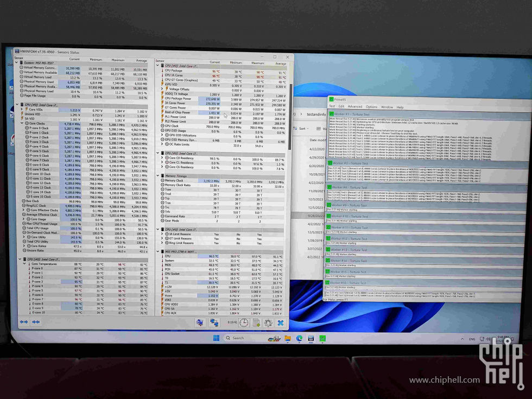Click the HWiNFO right panel vertical scrollbar

[290, 116]
